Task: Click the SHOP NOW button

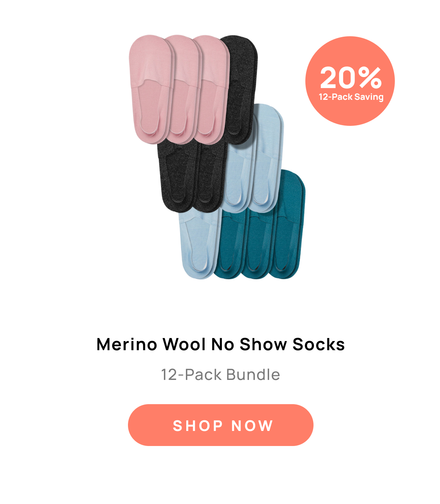Action: (220, 425)
